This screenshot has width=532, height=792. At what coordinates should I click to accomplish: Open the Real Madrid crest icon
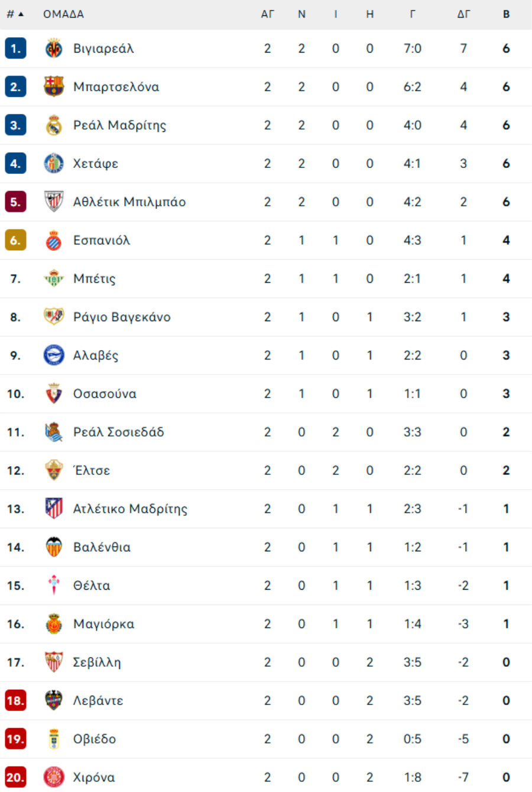click(x=54, y=125)
